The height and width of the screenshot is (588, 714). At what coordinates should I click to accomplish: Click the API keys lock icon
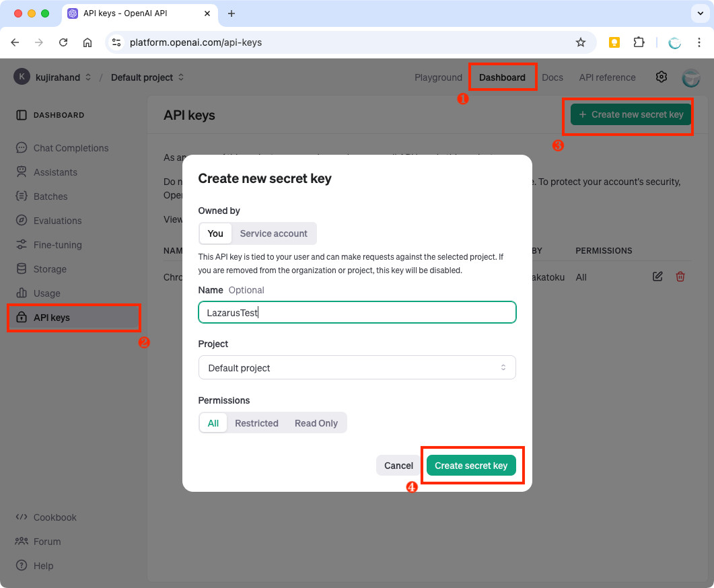22,318
